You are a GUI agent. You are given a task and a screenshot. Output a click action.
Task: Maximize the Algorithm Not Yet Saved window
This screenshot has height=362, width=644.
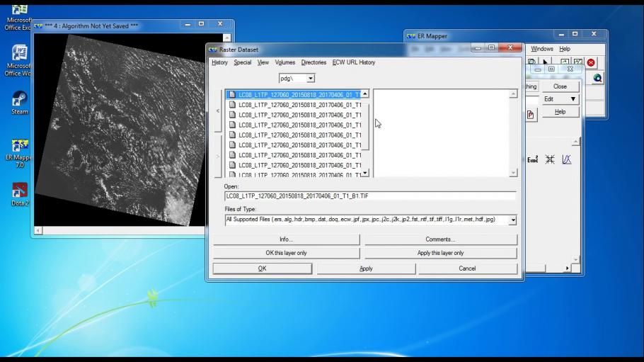[x=201, y=24]
